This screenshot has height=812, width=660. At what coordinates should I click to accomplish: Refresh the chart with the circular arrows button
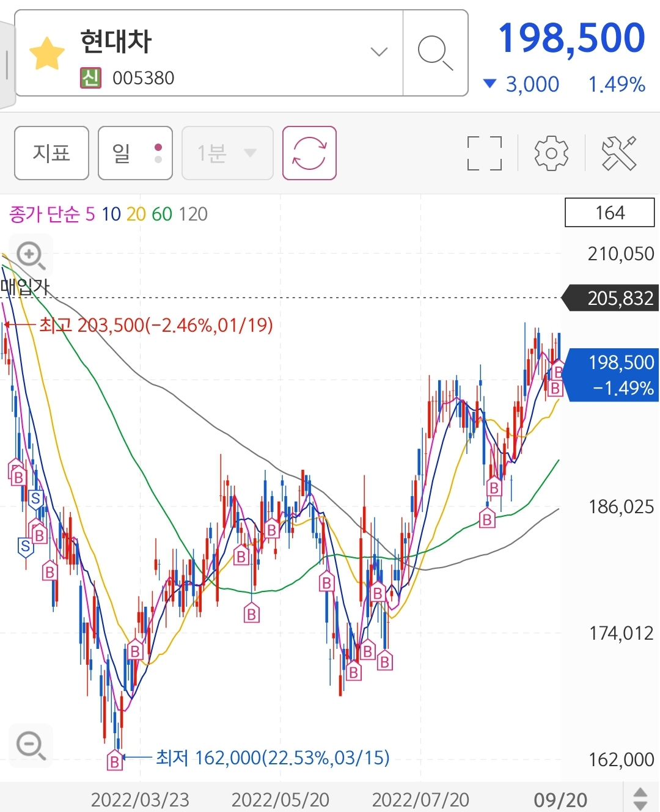(x=309, y=153)
